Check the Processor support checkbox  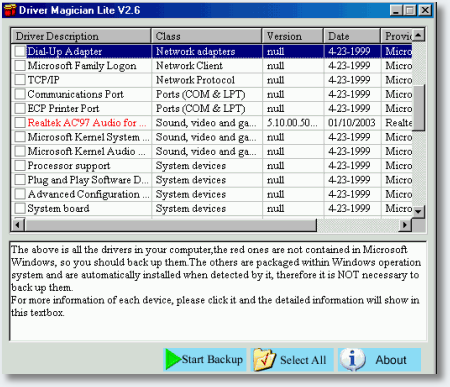(20, 166)
